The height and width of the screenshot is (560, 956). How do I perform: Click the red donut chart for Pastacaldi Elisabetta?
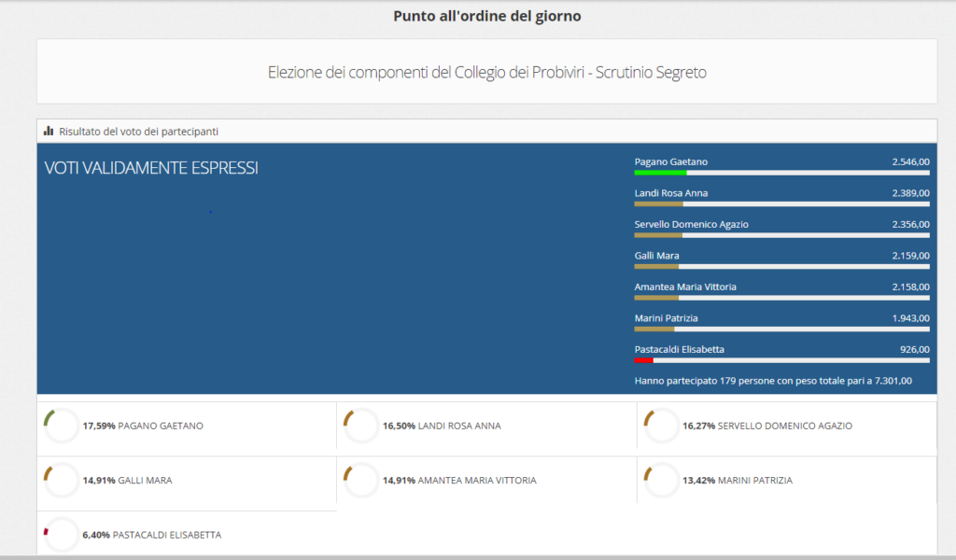click(62, 535)
